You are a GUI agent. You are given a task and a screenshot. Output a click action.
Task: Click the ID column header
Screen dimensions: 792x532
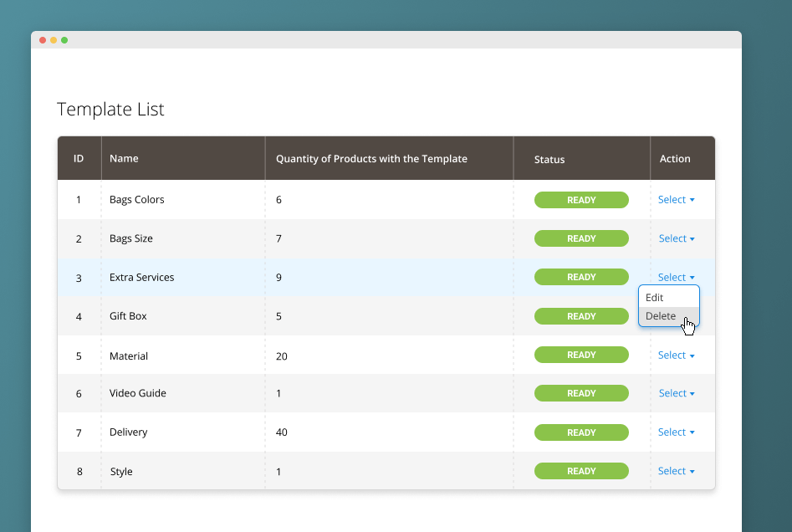pyautogui.click(x=79, y=158)
